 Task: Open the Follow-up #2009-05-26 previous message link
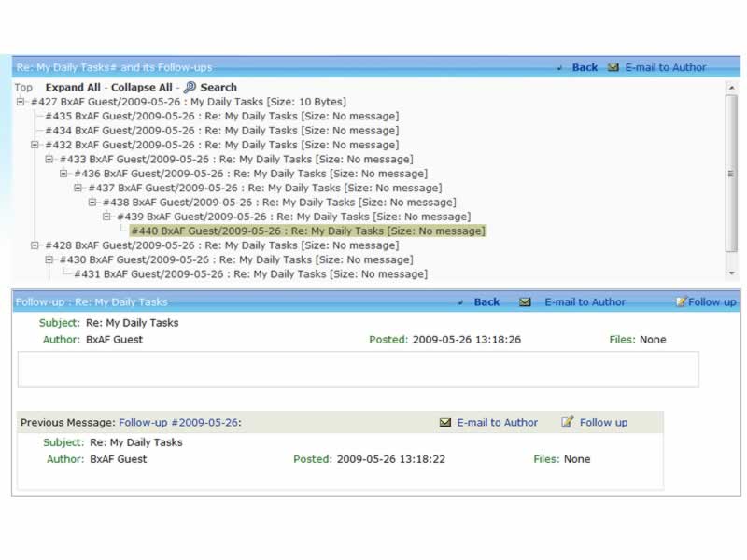point(178,423)
